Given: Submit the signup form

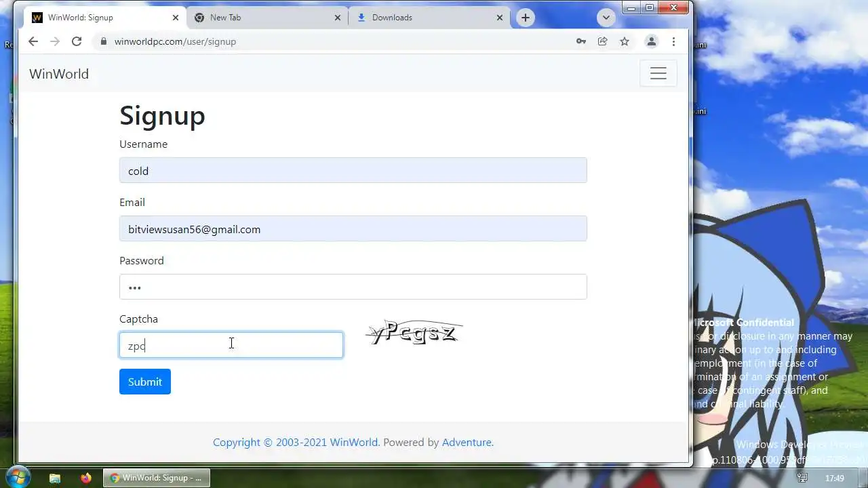Looking at the screenshot, I should [145, 382].
